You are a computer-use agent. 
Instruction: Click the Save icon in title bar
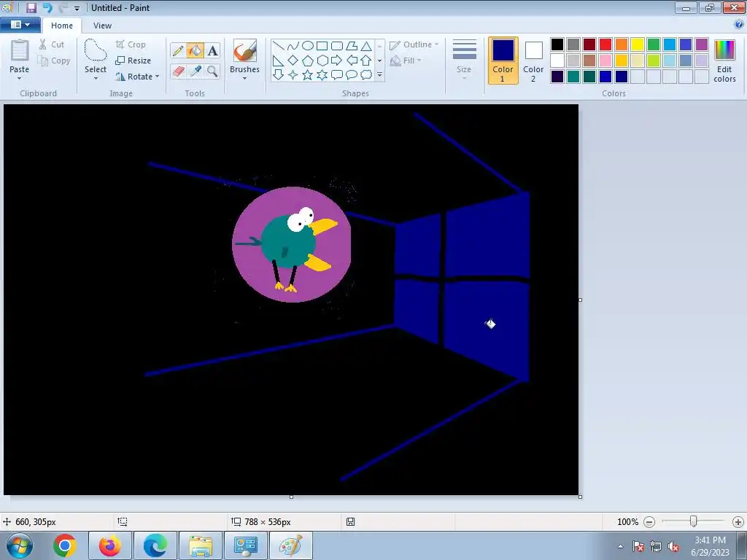(31, 7)
